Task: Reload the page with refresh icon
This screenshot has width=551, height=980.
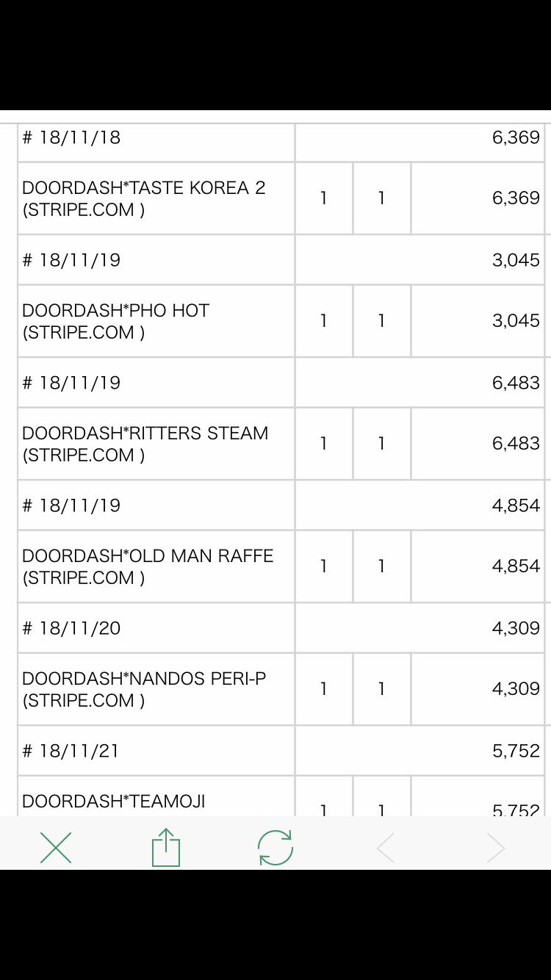Action: (275, 848)
